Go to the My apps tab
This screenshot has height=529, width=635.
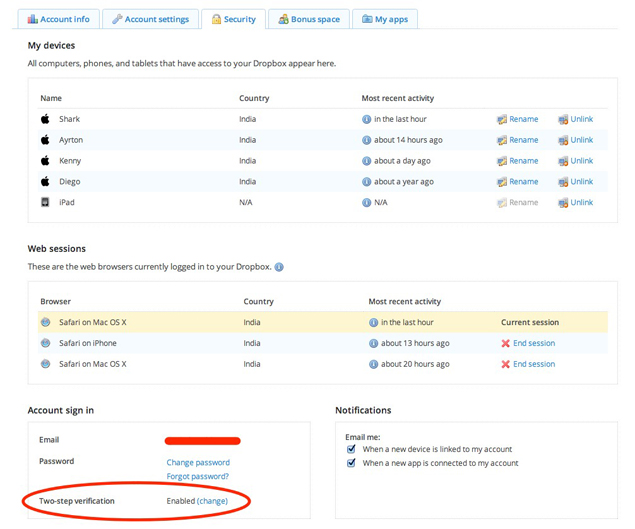[385, 19]
